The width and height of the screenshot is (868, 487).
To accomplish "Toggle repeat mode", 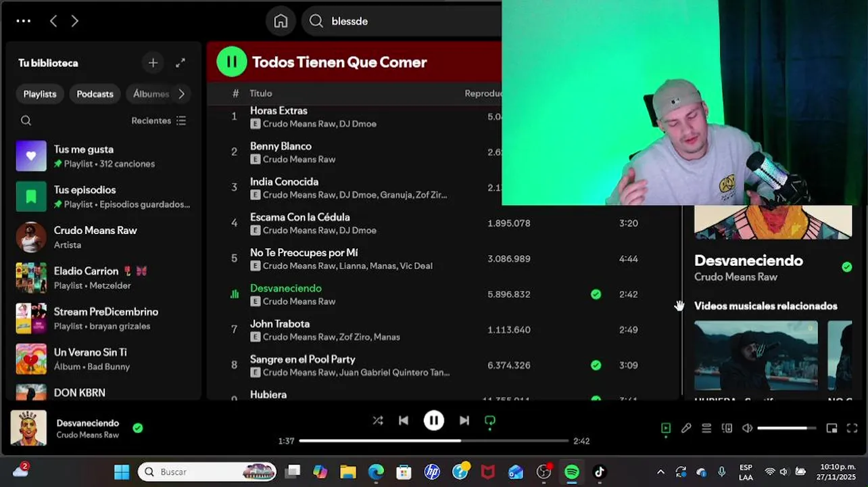I will click(490, 421).
